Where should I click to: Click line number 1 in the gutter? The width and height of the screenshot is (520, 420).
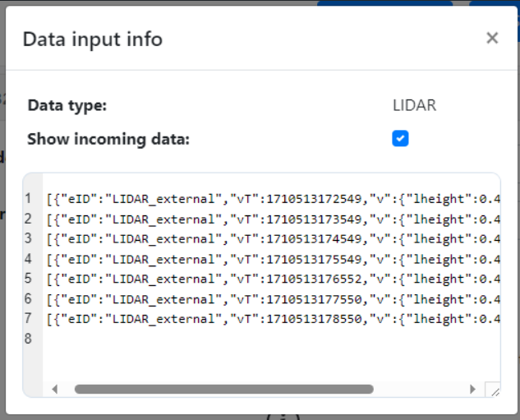[x=28, y=199]
